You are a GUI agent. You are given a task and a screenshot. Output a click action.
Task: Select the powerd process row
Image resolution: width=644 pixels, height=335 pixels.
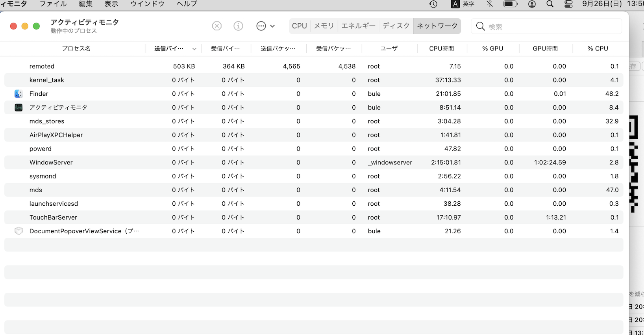tap(314, 149)
